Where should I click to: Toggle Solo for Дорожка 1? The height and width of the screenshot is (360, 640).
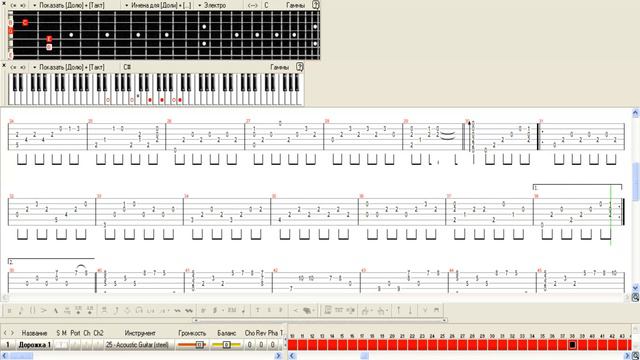tap(59, 345)
